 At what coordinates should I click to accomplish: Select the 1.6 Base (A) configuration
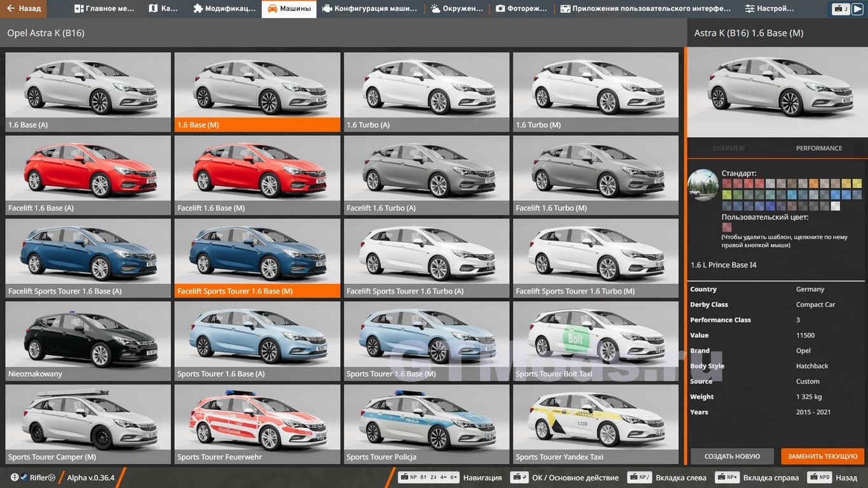[x=88, y=91]
